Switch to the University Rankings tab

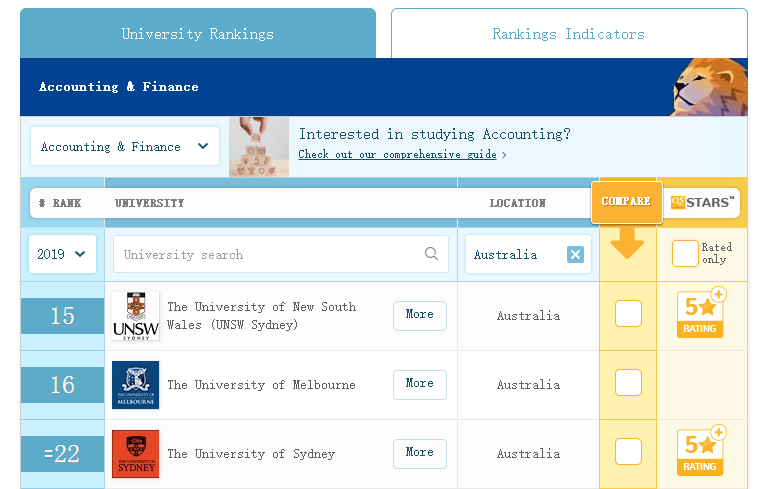pyautogui.click(x=198, y=33)
